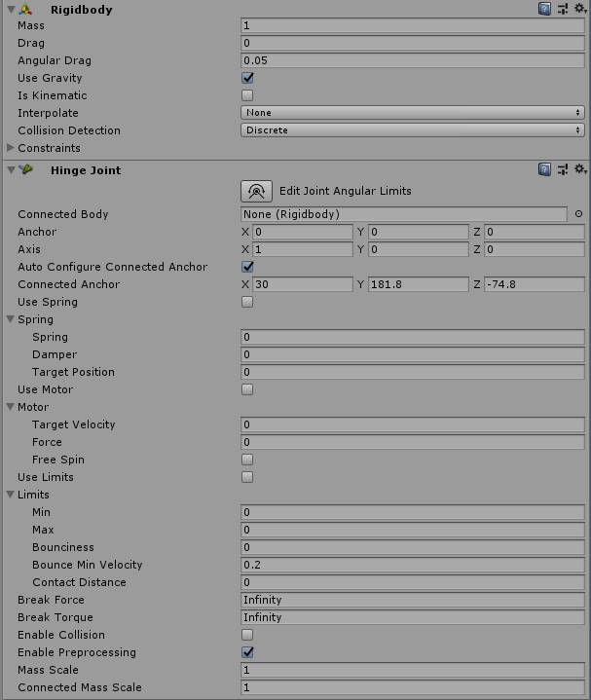591x700 pixels.
Task: Collapse the Spring section foldout
Action: 11,319
